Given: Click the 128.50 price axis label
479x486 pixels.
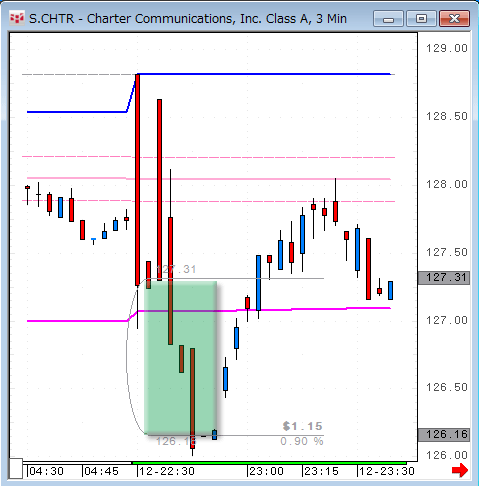Looking at the screenshot, I should [x=447, y=116].
